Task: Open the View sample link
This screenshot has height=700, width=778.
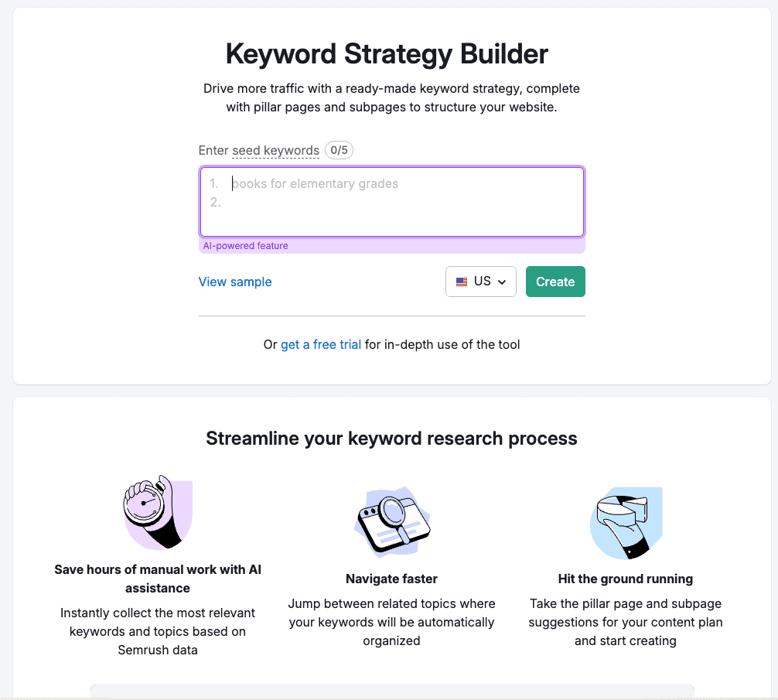Action: click(x=235, y=282)
